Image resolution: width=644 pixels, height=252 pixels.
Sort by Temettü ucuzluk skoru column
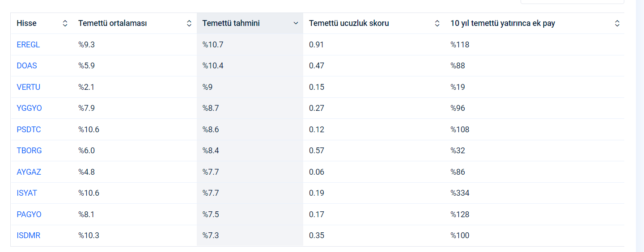(x=437, y=23)
